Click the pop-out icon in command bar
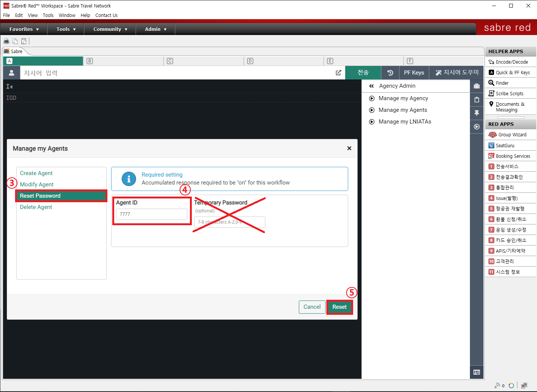The height and width of the screenshot is (392, 537). [x=338, y=73]
